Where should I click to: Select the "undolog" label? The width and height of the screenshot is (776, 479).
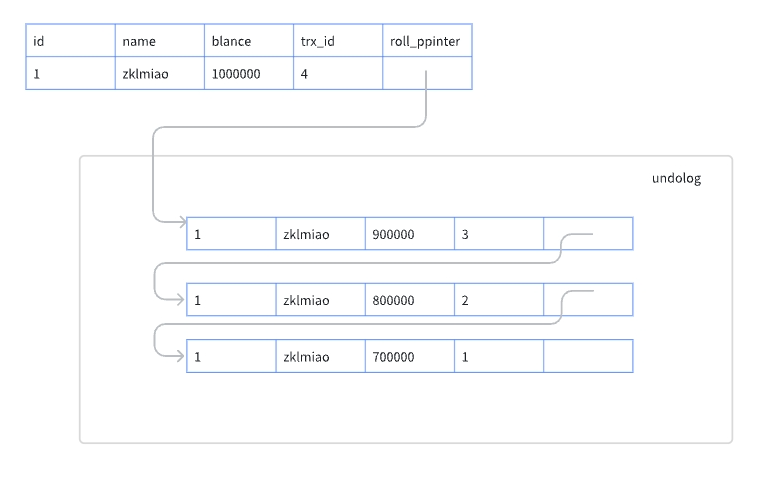(676, 179)
